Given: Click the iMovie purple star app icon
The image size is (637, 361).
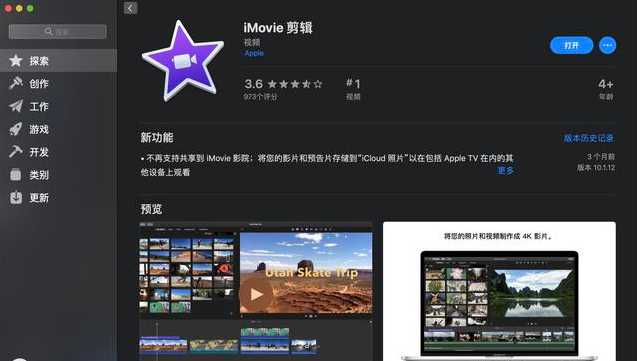Looking at the screenshot, I should coord(182,60).
